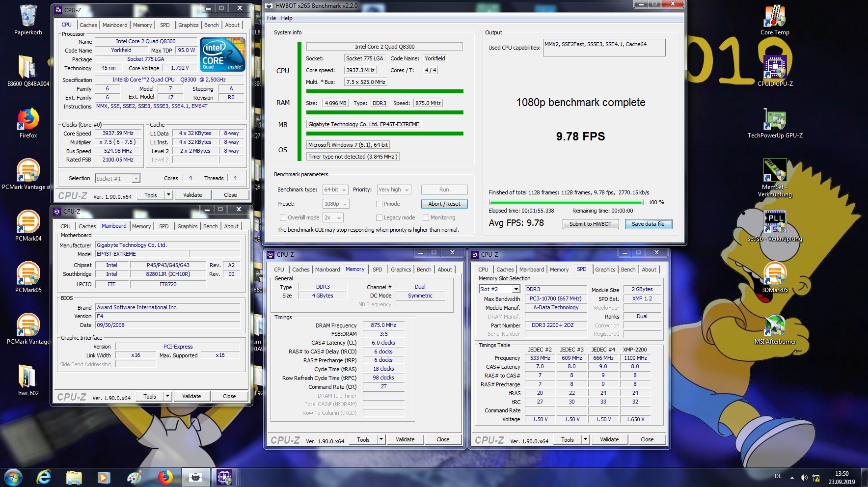Open the Overkill 2x multiplier dropdown
This screenshot has width=868, height=487.
click(x=332, y=217)
